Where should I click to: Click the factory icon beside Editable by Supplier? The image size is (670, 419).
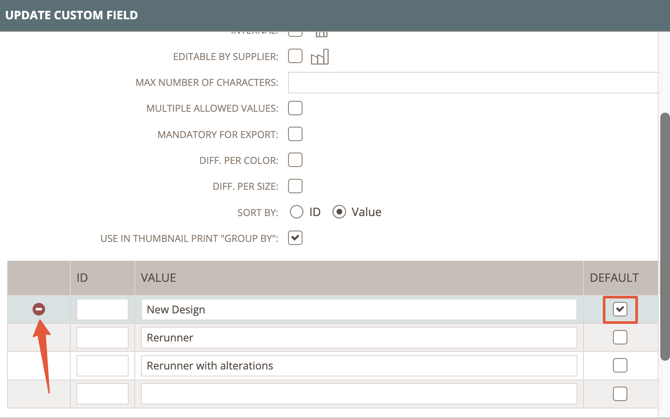tap(319, 58)
